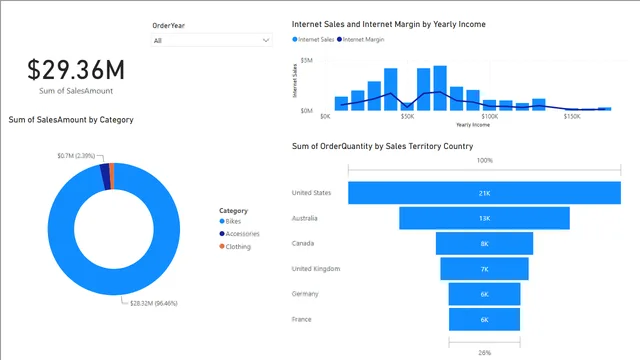Image resolution: width=640 pixels, height=360 pixels.
Task: Click the Category legend heading
Action: click(x=233, y=211)
